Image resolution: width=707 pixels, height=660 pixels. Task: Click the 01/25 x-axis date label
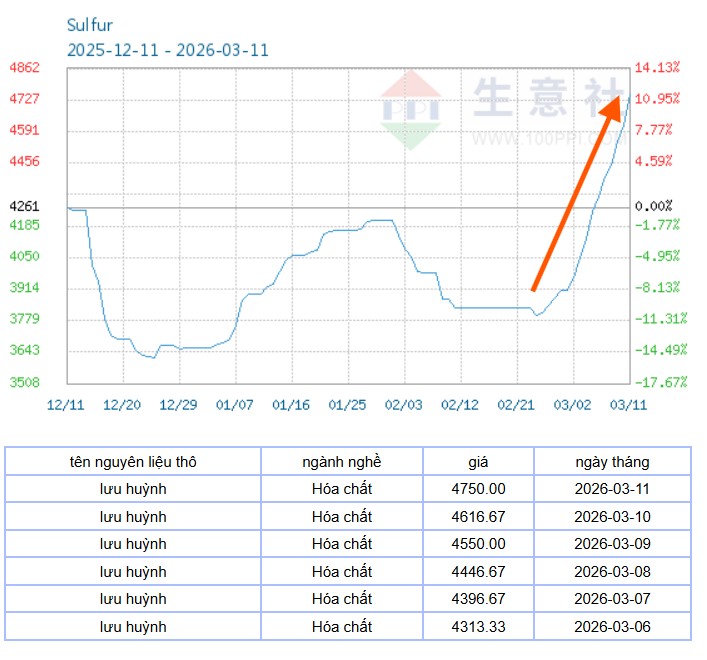coord(347,404)
